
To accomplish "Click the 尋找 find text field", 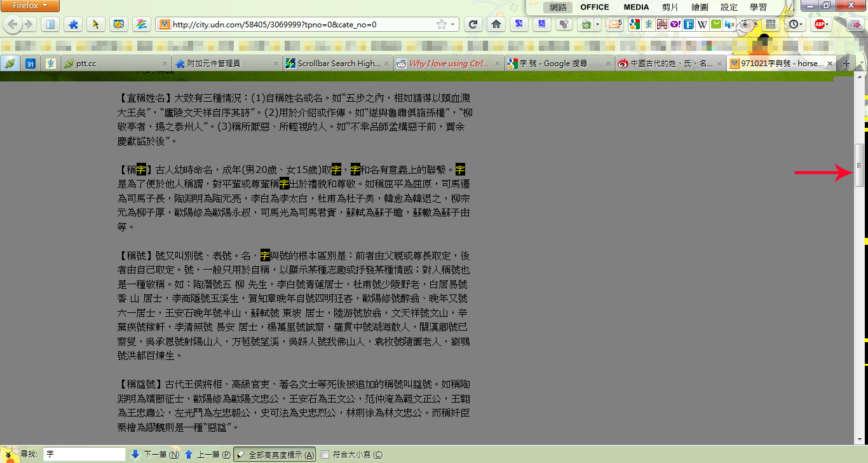I will point(85,455).
